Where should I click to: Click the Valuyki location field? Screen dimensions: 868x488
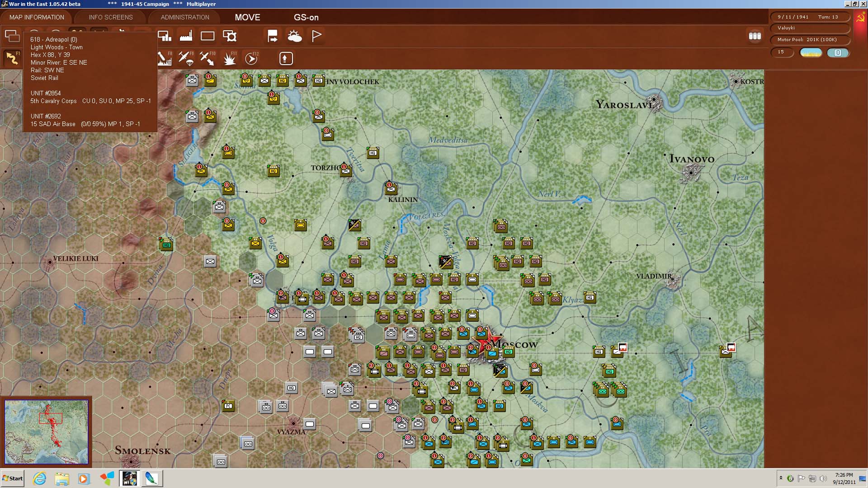(x=810, y=28)
